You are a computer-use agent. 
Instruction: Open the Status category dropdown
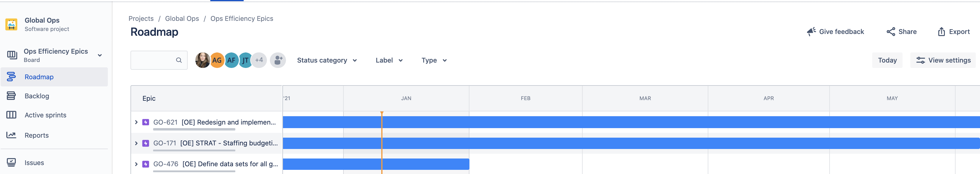327,60
